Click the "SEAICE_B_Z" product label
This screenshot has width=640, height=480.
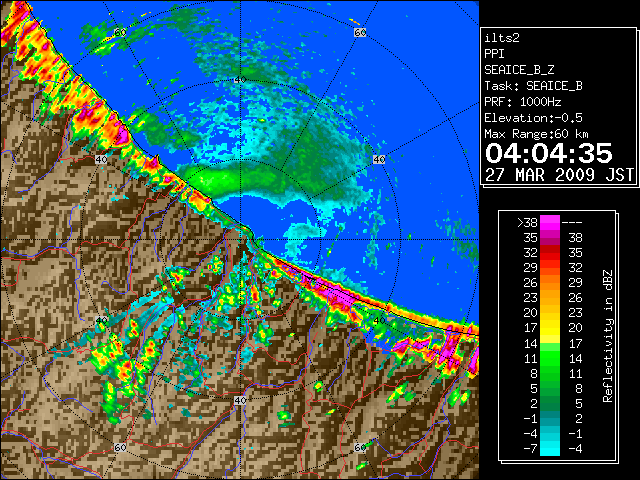point(519,70)
